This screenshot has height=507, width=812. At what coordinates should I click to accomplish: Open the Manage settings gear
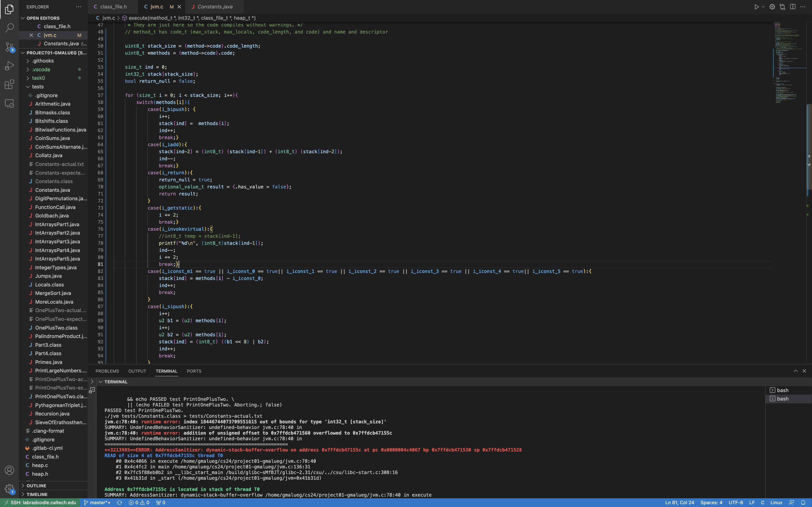click(x=9, y=488)
